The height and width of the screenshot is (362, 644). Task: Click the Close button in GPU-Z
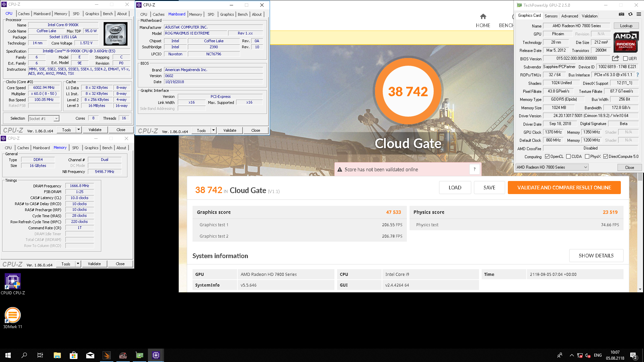[x=630, y=167]
